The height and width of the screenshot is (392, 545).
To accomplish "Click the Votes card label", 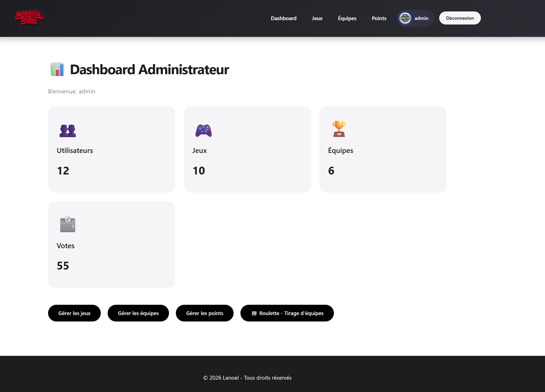I will pos(65,246).
